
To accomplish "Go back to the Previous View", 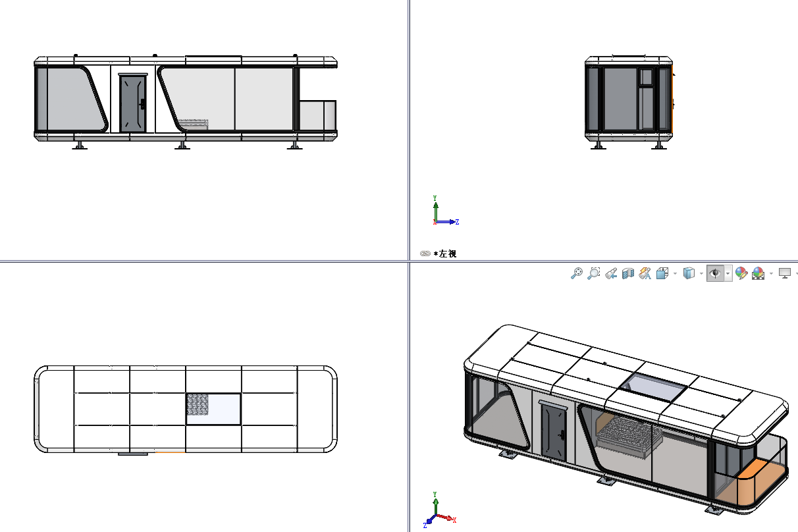I will coord(611,273).
